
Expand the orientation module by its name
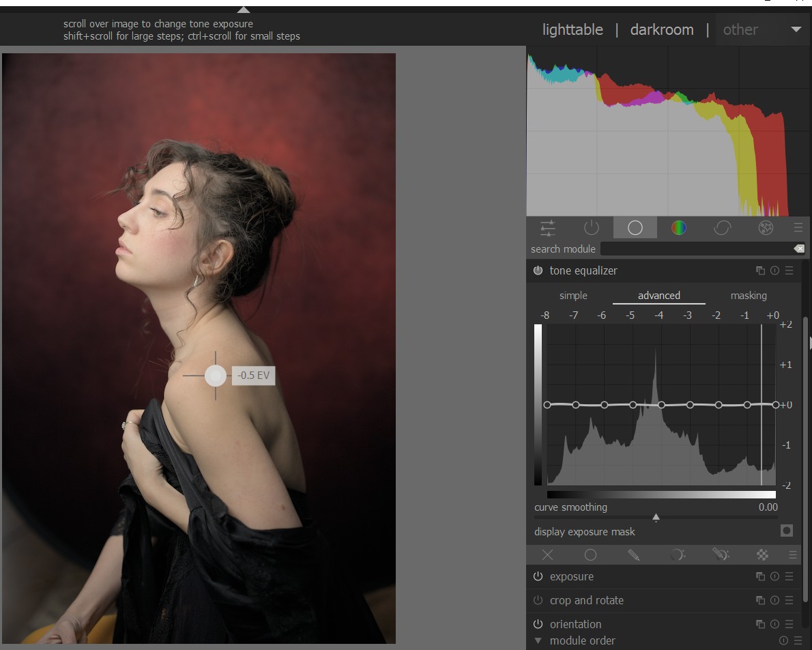575,624
